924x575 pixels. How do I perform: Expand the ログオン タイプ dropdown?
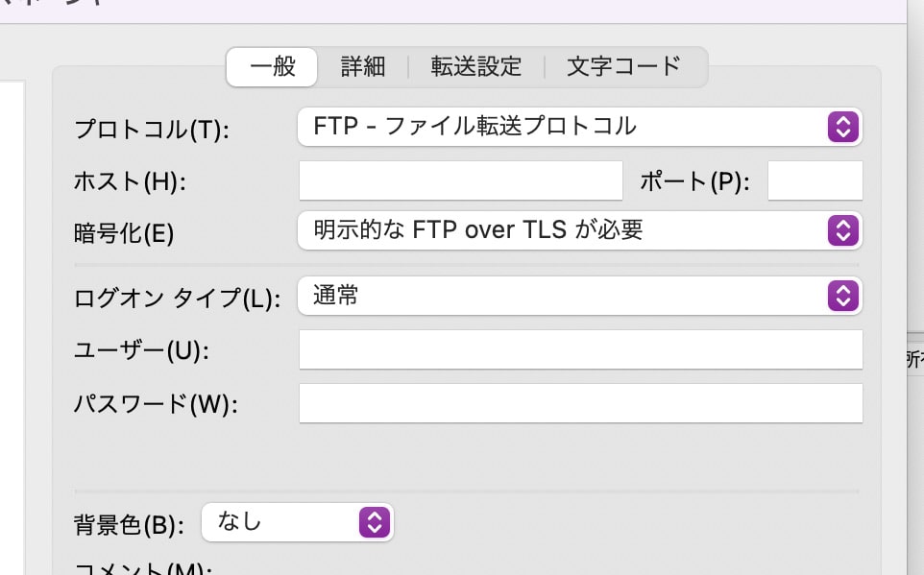580,296
